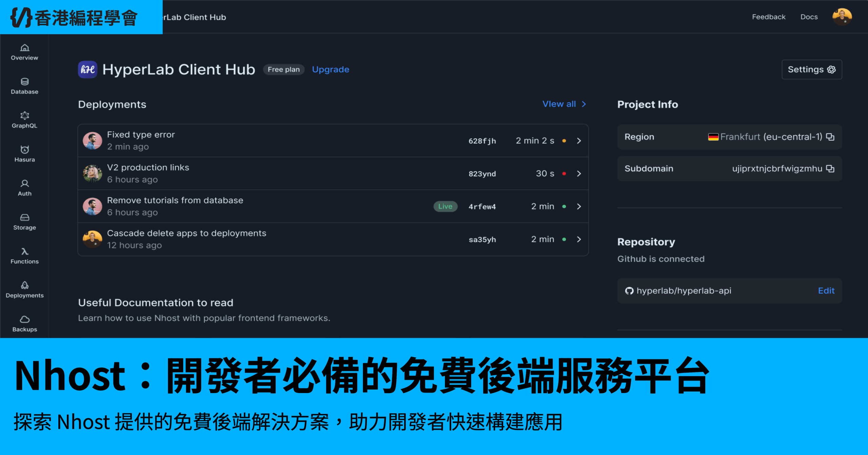Click author avatar on V2 production links
This screenshot has height=455, width=868.
pyautogui.click(x=92, y=173)
